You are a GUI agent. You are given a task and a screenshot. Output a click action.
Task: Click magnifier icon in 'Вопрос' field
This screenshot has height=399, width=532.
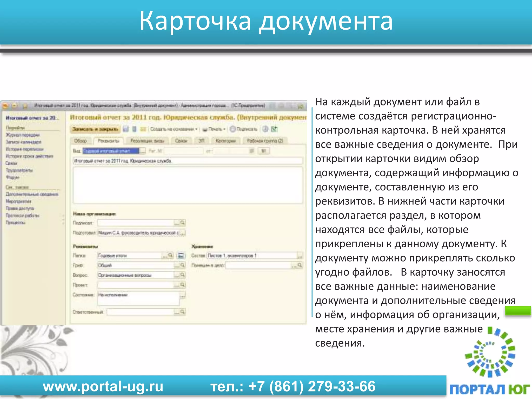pyautogui.click(x=183, y=275)
